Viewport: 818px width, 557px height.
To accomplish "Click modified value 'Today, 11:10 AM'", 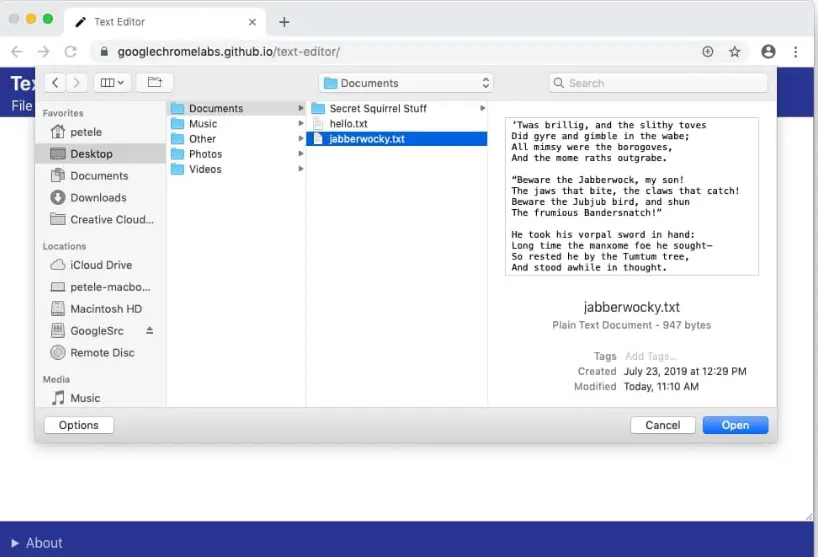I will tap(661, 386).
